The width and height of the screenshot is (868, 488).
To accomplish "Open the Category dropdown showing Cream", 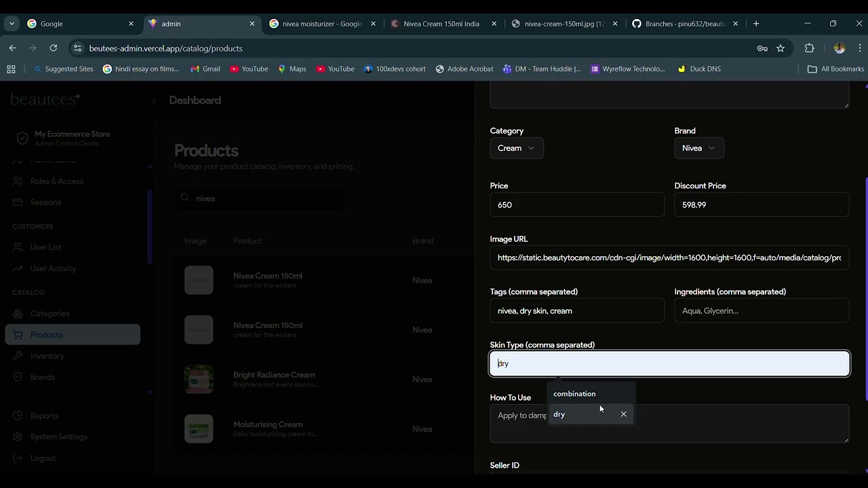I will click(x=517, y=148).
